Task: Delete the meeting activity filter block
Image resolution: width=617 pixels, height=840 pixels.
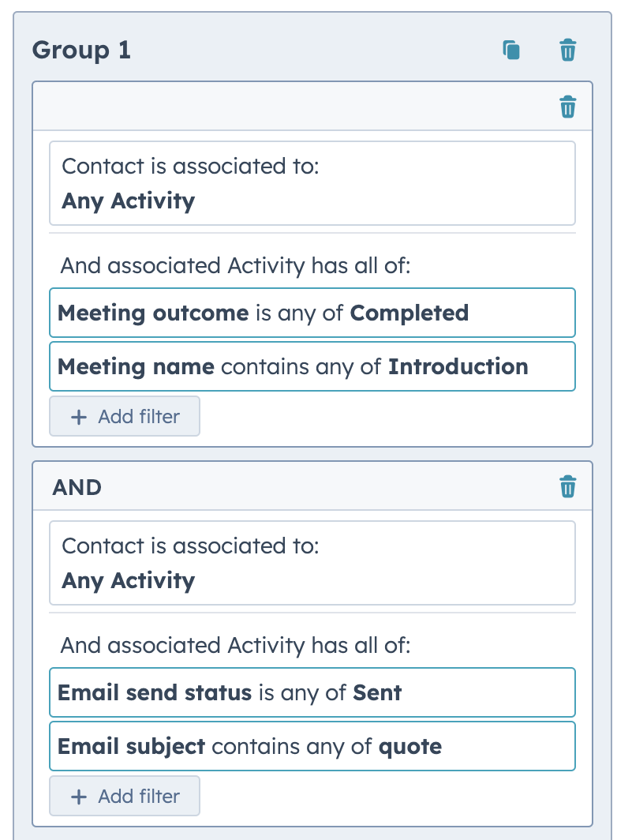Action: [567, 107]
